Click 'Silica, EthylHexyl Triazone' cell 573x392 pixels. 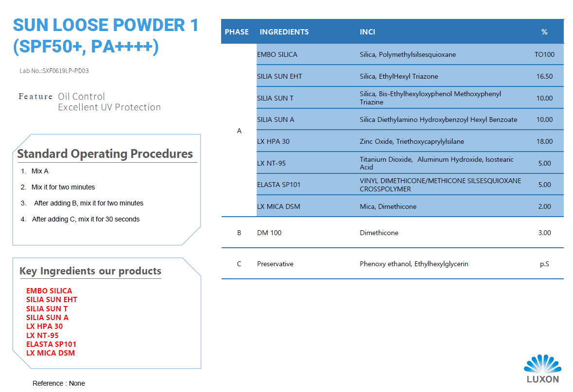(399, 76)
